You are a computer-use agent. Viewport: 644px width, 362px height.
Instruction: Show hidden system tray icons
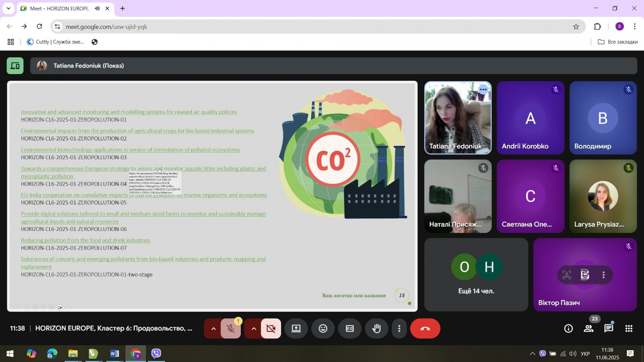pyautogui.click(x=532, y=353)
